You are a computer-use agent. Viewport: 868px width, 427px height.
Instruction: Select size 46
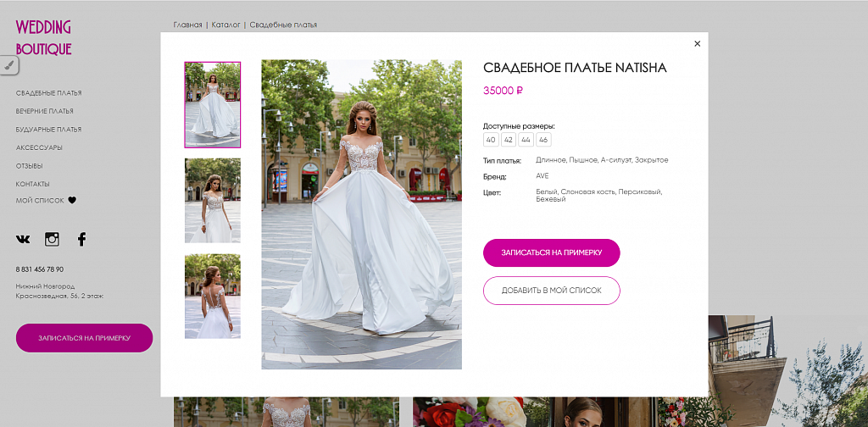pyautogui.click(x=543, y=140)
